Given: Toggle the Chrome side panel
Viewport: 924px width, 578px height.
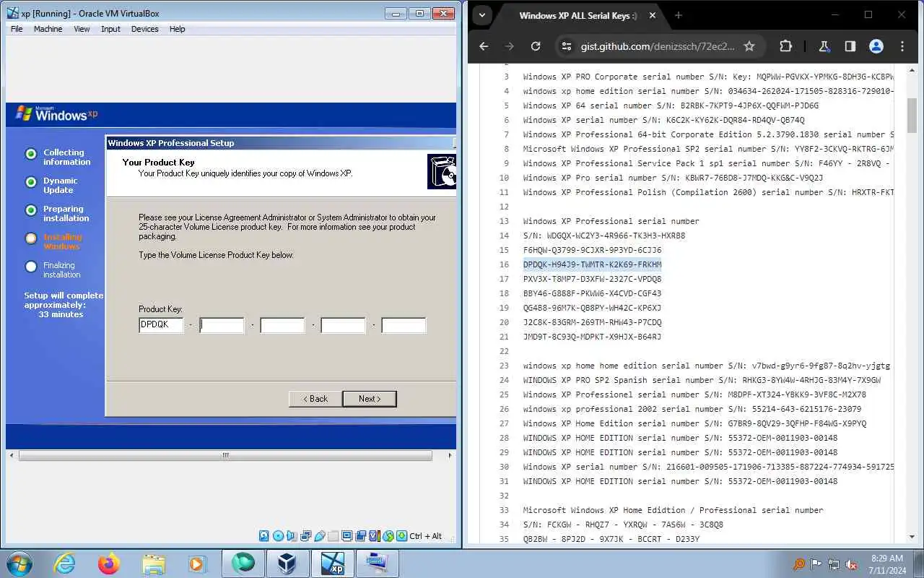Looking at the screenshot, I should 850,46.
